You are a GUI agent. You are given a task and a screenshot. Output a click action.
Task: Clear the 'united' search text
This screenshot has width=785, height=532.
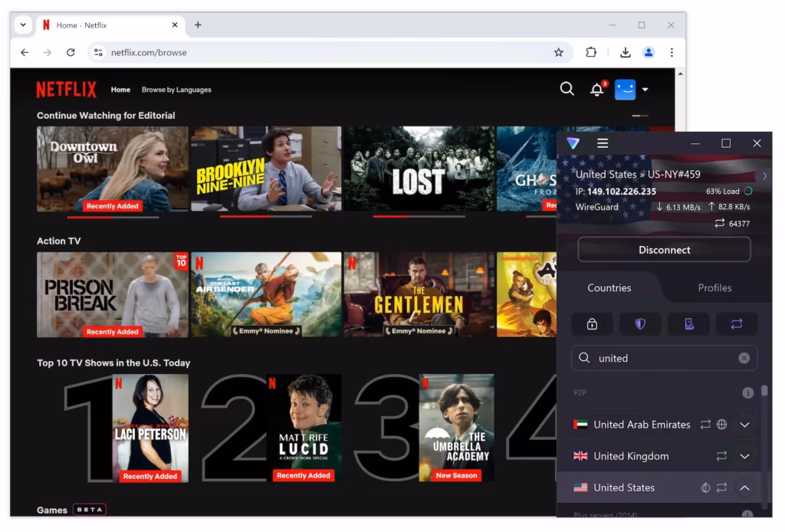(744, 358)
